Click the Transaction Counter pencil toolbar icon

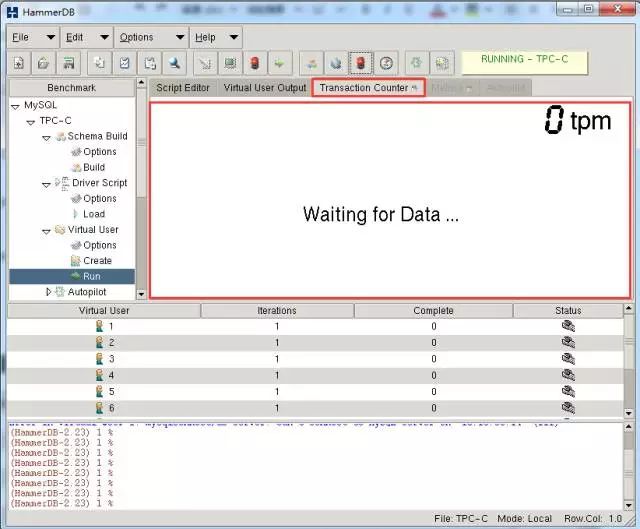point(336,63)
